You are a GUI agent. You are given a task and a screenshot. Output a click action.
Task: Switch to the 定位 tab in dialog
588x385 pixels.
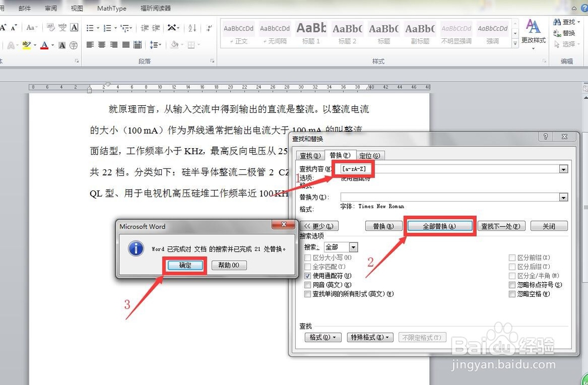tap(370, 155)
